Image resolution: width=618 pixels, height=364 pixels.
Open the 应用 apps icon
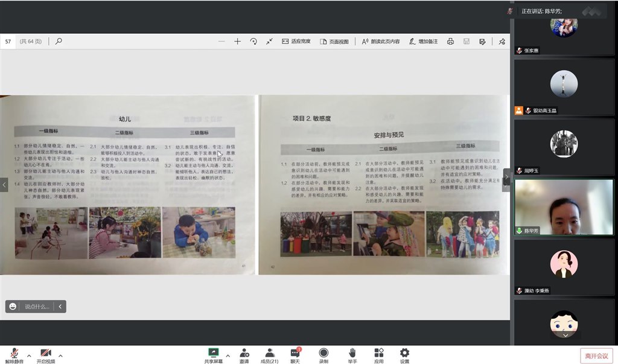pyautogui.click(x=379, y=356)
